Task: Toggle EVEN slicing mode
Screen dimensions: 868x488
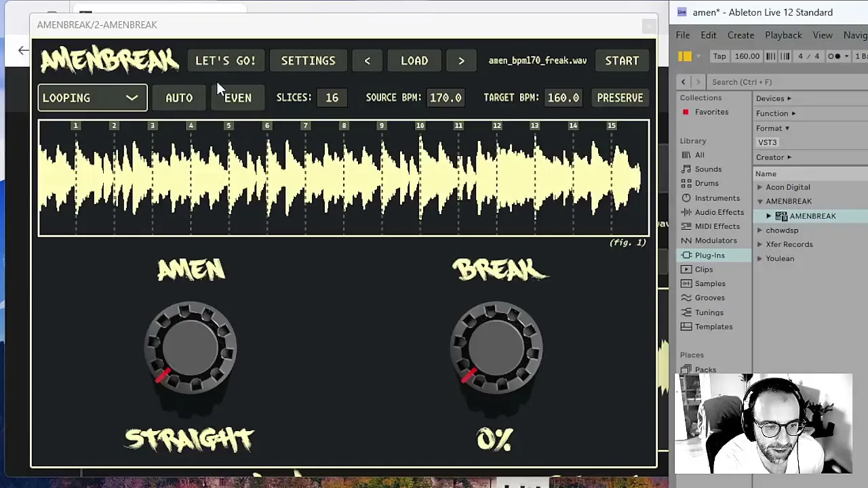Action: point(237,98)
